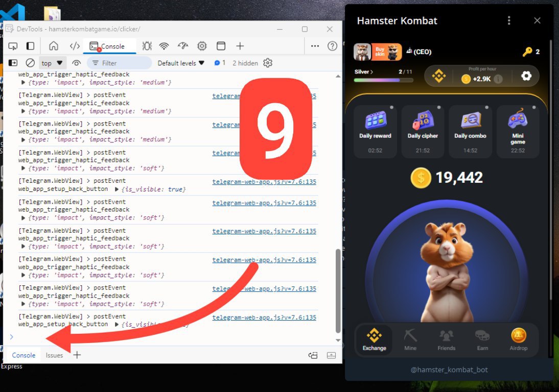Click the 1 issue counter badge
This screenshot has height=392, width=559.
pos(220,63)
